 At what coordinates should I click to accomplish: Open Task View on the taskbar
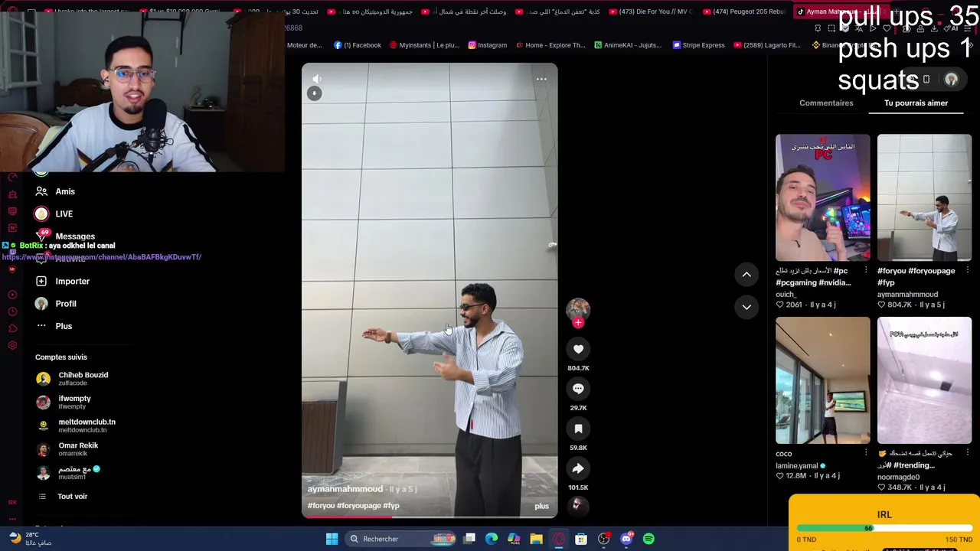[x=469, y=539]
